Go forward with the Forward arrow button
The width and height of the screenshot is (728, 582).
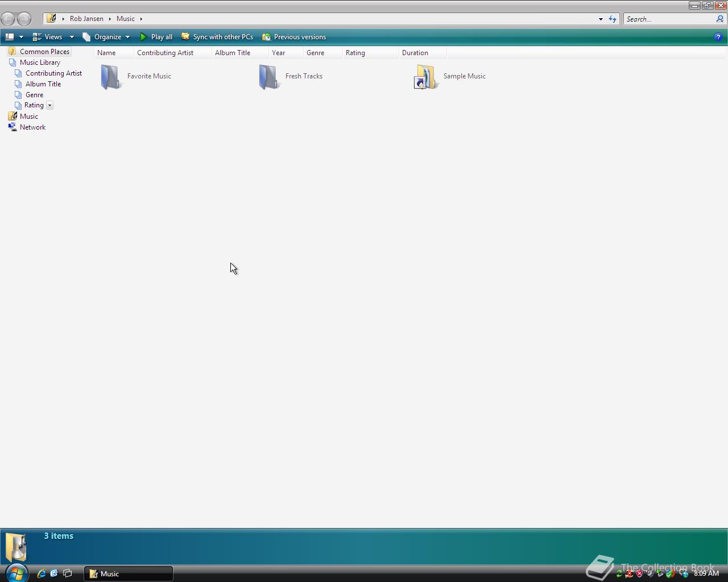[x=24, y=19]
